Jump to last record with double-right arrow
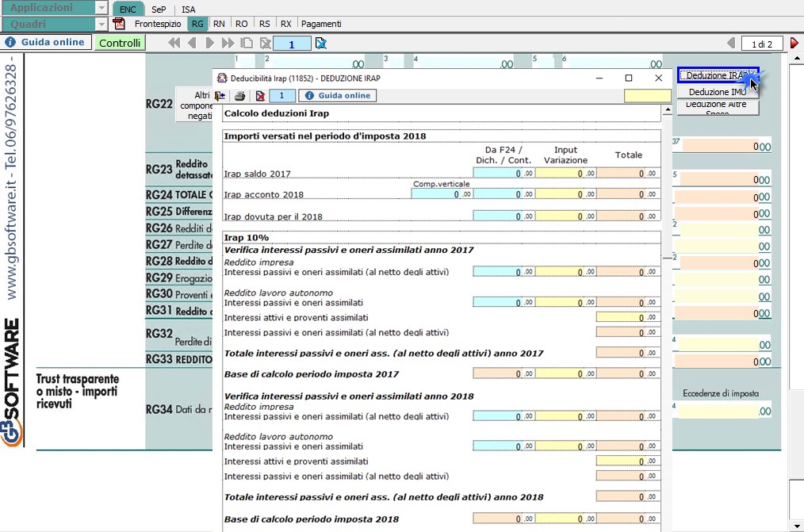Viewport: 804px width, 532px height. click(x=228, y=43)
